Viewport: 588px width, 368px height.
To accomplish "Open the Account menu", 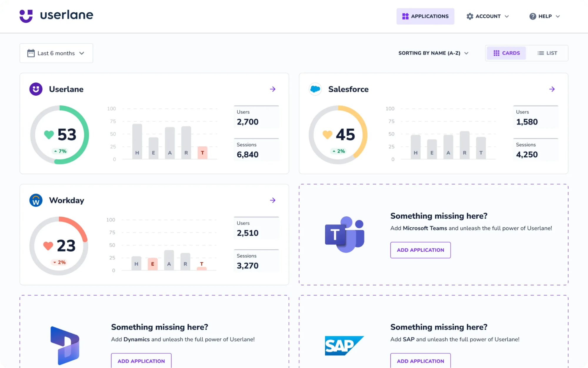I will pos(488,16).
